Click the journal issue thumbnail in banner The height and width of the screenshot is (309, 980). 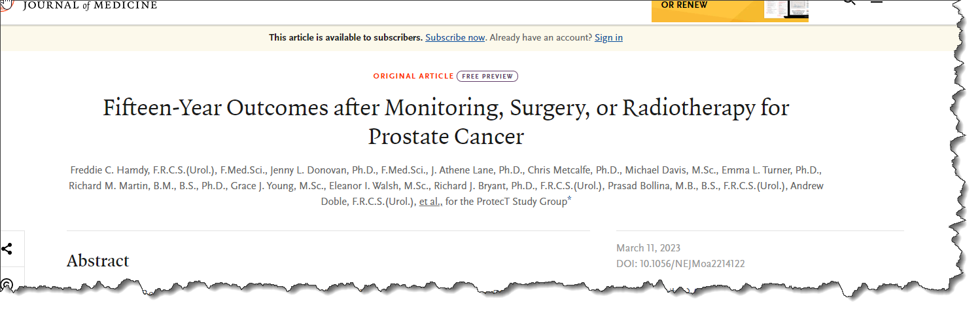(x=786, y=9)
